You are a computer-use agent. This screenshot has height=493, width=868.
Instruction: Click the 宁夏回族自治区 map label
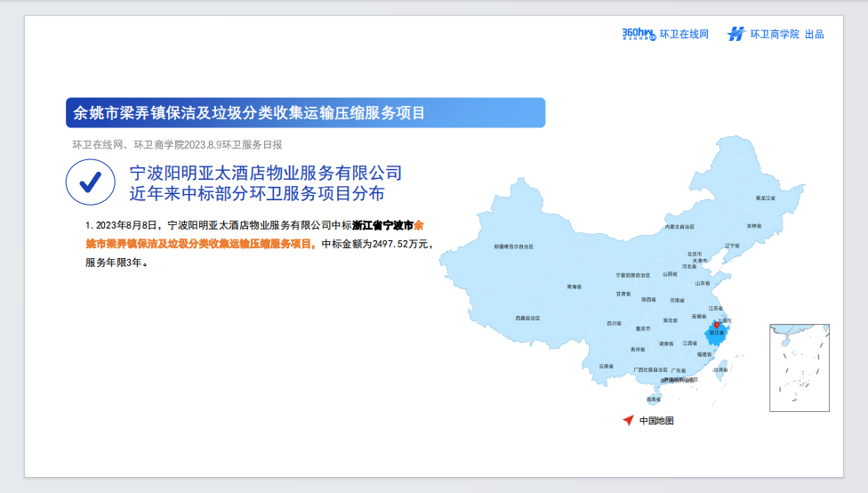(632, 275)
